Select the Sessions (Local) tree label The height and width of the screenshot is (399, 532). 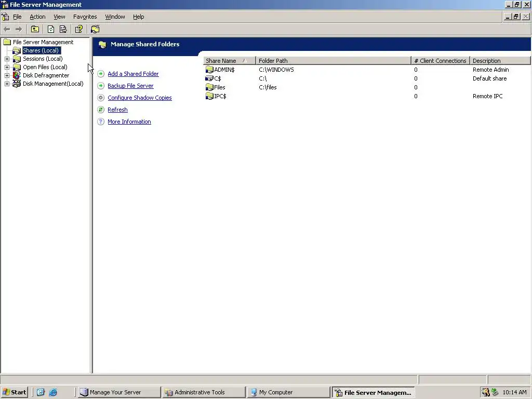pos(43,59)
